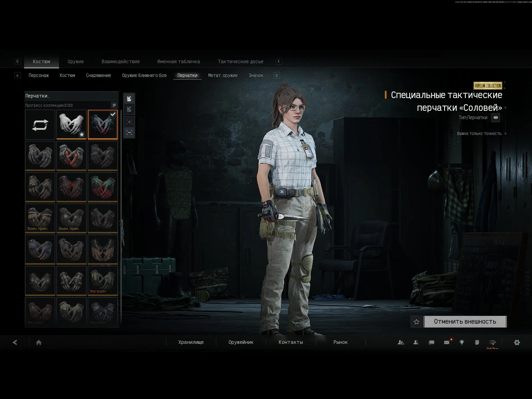Click the Отменить внешность button
This screenshot has height=399, width=532.
point(465,322)
